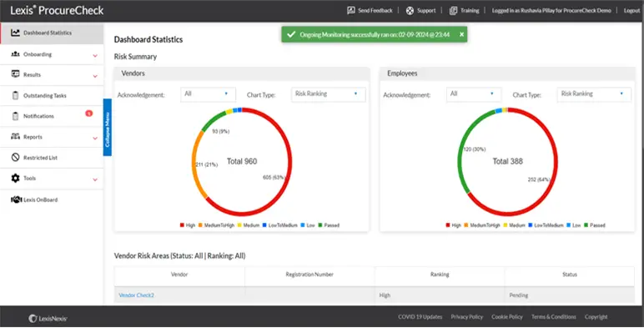Open the Vendor Check2 link
644x328 pixels.
(136, 295)
